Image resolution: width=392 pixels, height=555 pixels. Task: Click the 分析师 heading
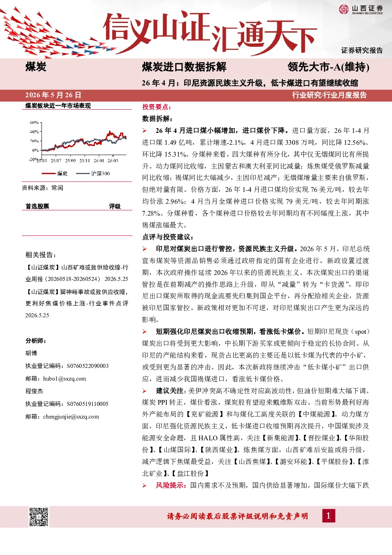pos(36,341)
